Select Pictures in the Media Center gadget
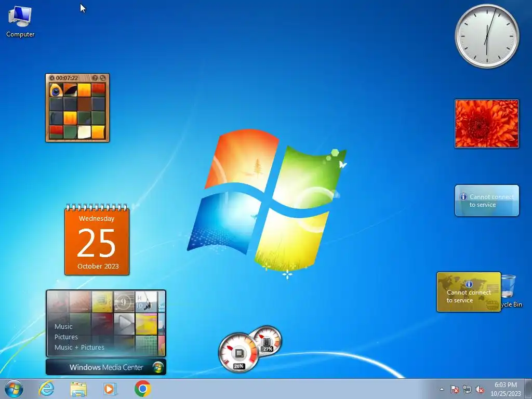 [66, 337]
